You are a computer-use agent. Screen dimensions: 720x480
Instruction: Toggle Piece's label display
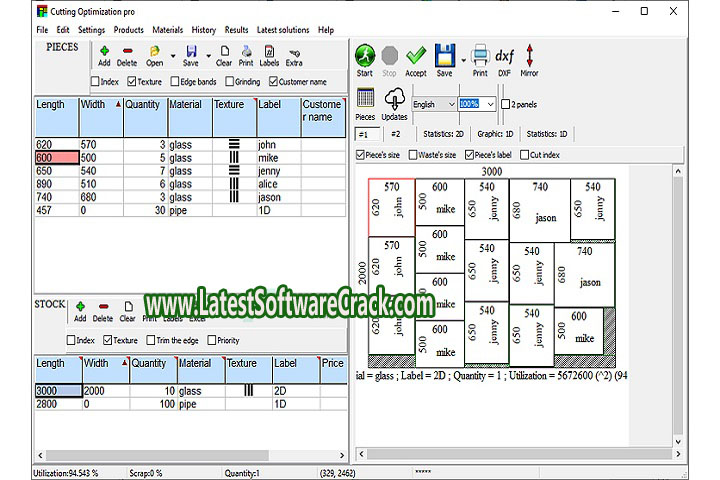(x=469, y=155)
